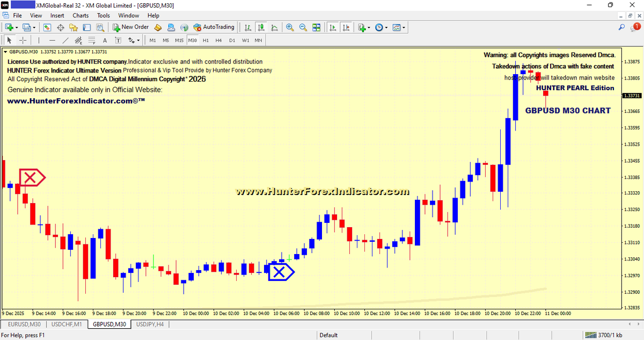This screenshot has width=644, height=340.
Task: Select the H4 timeframe button
Action: tap(218, 40)
